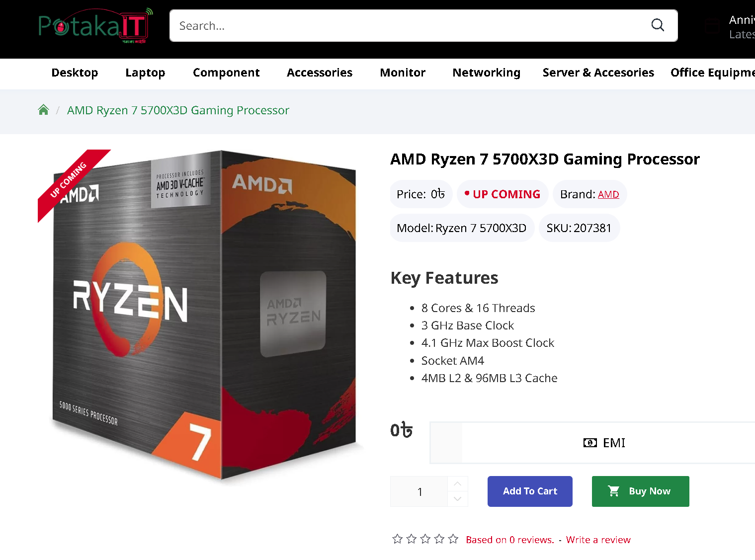Open the Server & Accesories menu

point(598,73)
